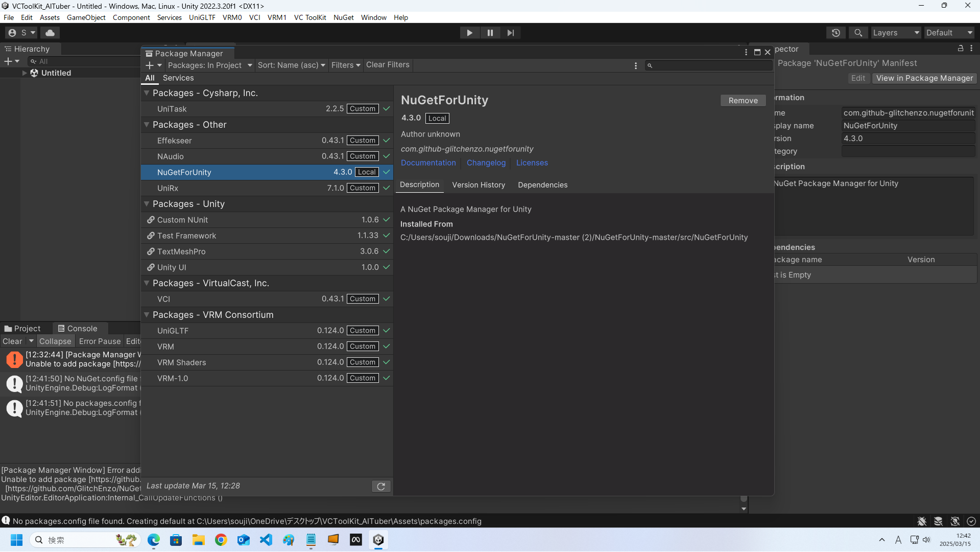Click the Hierarchy search field

[x=83, y=61]
